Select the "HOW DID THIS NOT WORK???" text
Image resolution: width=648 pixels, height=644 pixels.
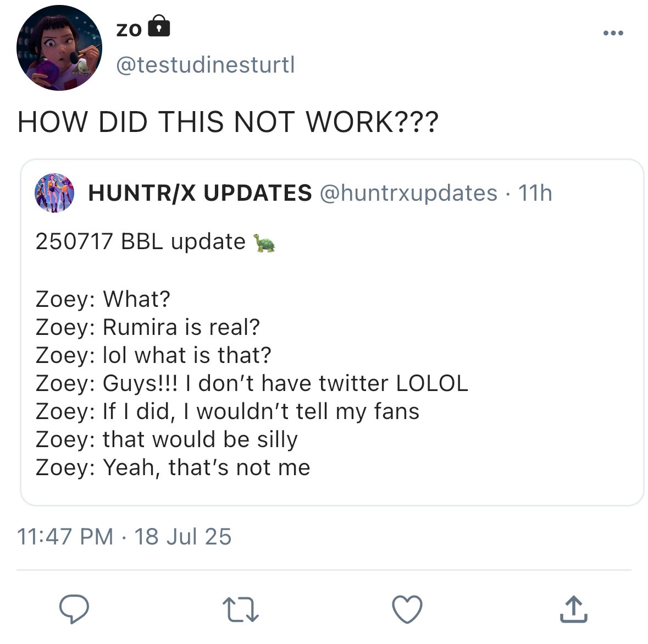point(228,122)
